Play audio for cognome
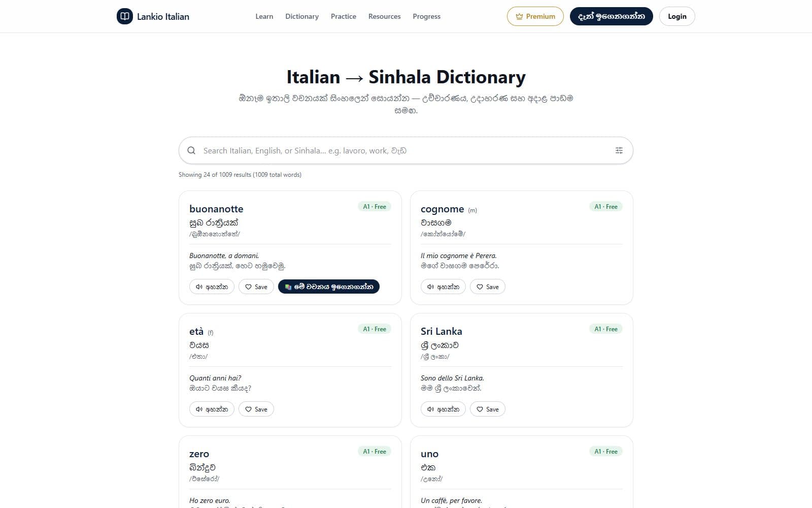 pos(443,287)
